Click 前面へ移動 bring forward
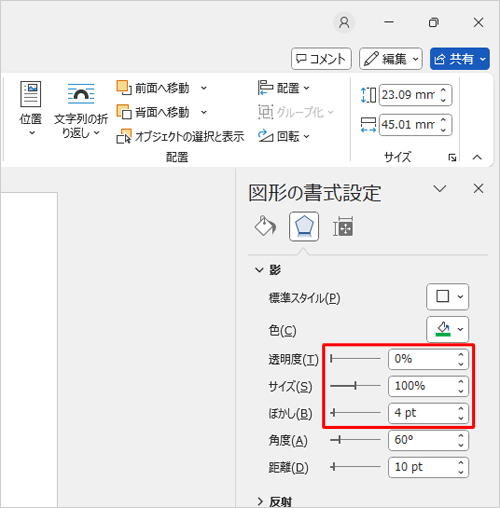500x508 pixels. point(153,88)
